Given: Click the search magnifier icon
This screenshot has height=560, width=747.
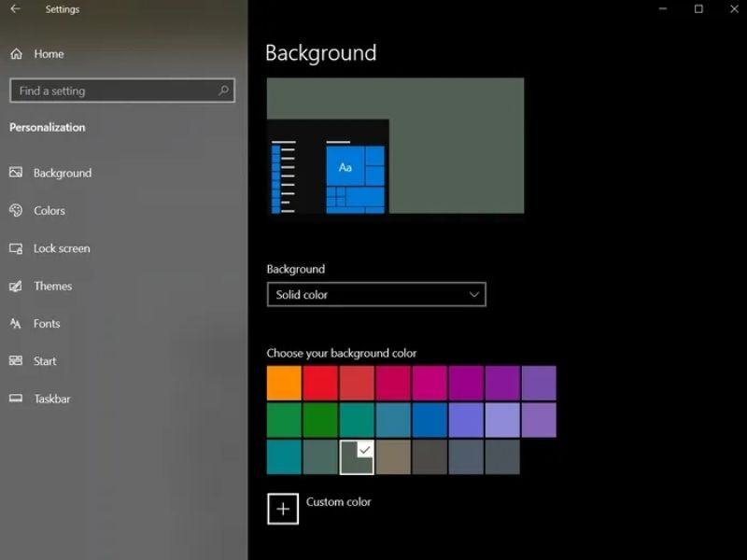Looking at the screenshot, I should (223, 90).
